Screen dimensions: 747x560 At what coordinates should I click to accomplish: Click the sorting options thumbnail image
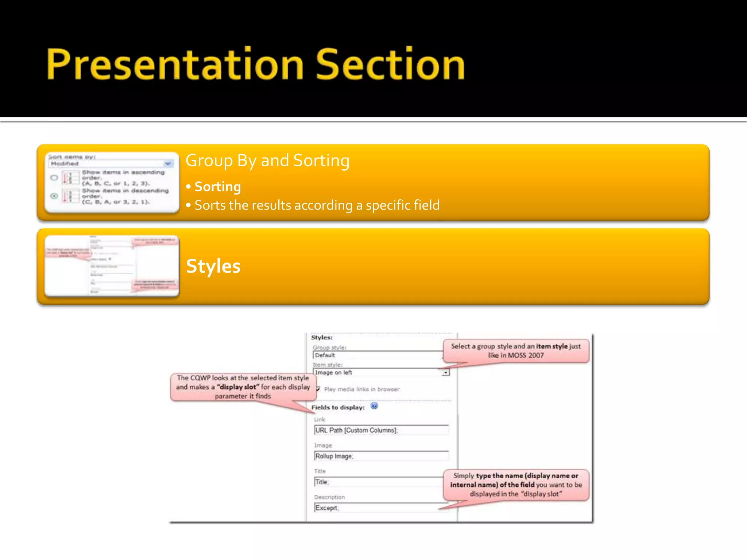(x=112, y=182)
